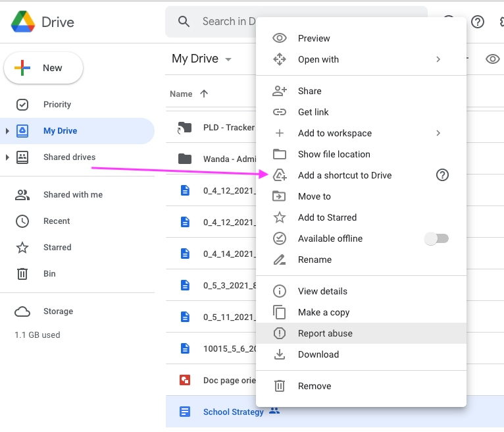Open the Recent section link

77,221
